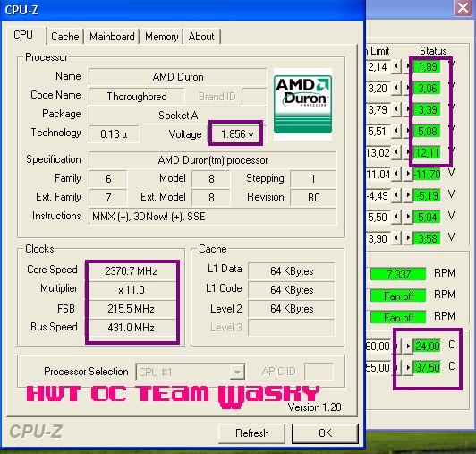Confirm with the OK button

pyautogui.click(x=325, y=433)
